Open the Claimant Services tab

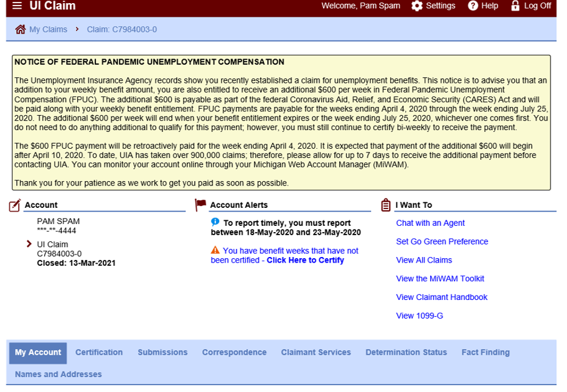316,352
